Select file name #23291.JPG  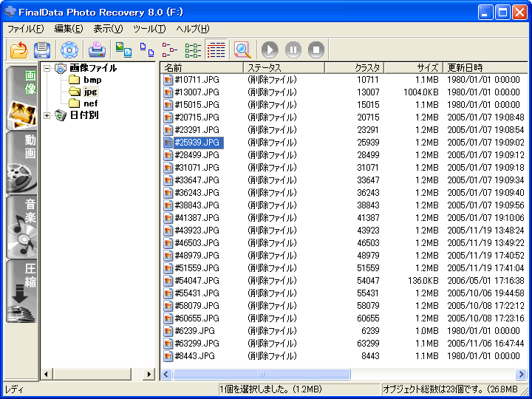pos(197,130)
